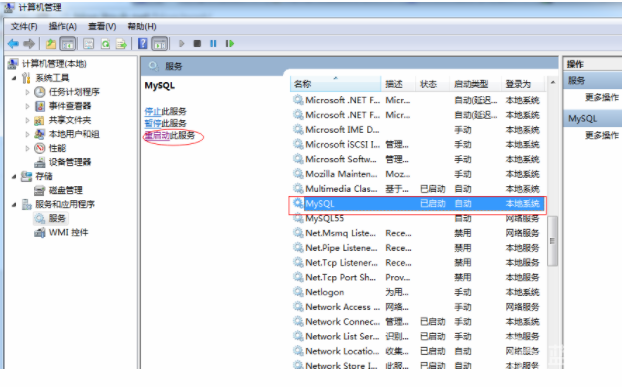
Task: Select 性能 in the tree
Action: (57, 148)
